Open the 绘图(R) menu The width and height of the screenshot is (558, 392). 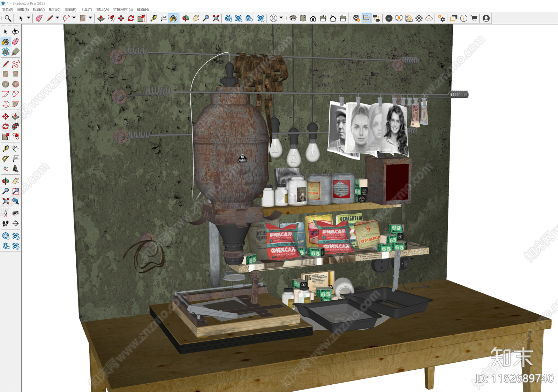point(70,9)
